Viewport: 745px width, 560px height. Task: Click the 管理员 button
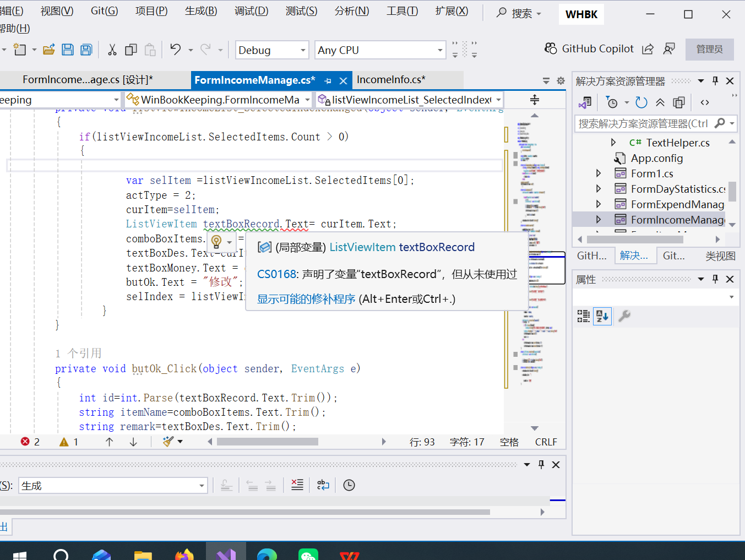[x=710, y=49]
